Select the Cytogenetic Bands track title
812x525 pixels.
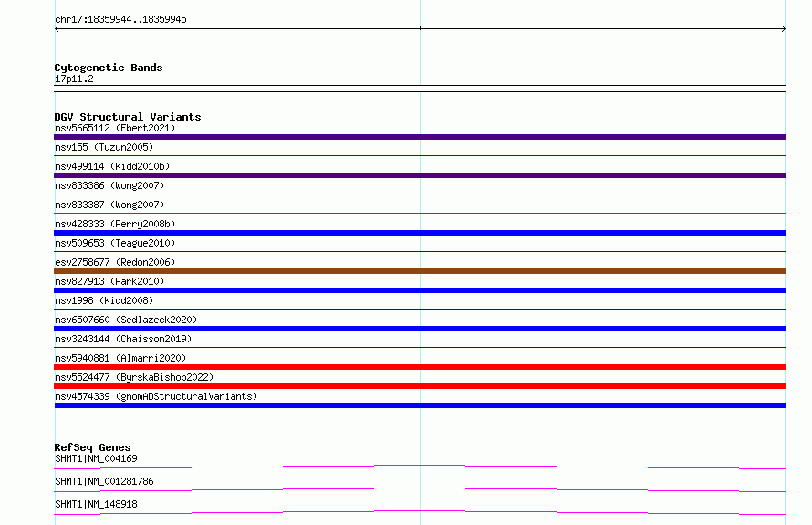(109, 68)
